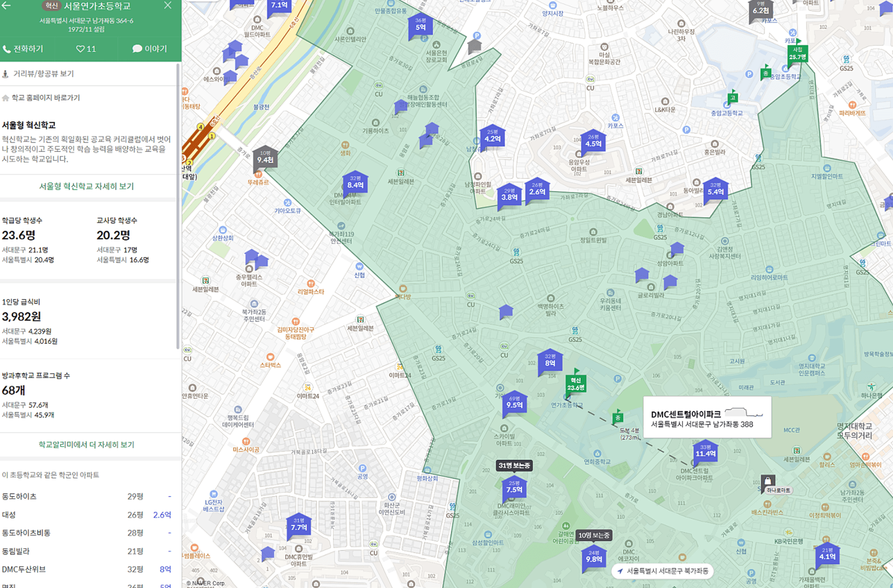This screenshot has width=893, height=588.
Task: Select 대성 26평 2.6억 row
Action: (x=87, y=514)
